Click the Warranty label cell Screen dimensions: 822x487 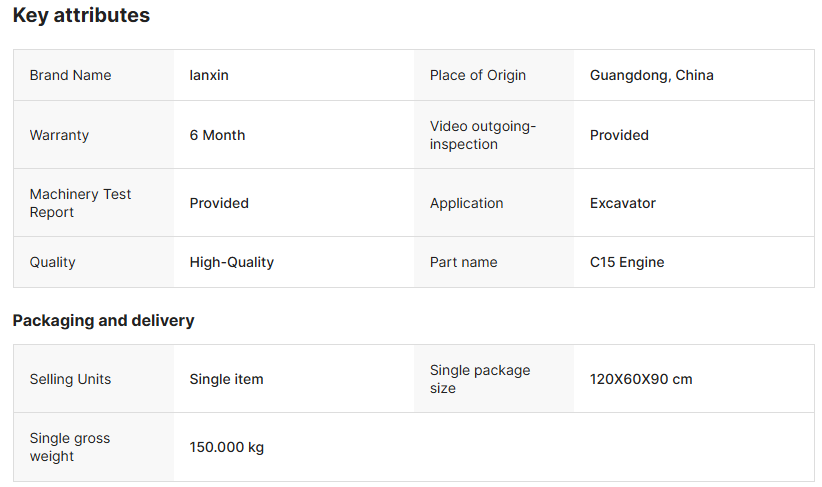(59, 135)
